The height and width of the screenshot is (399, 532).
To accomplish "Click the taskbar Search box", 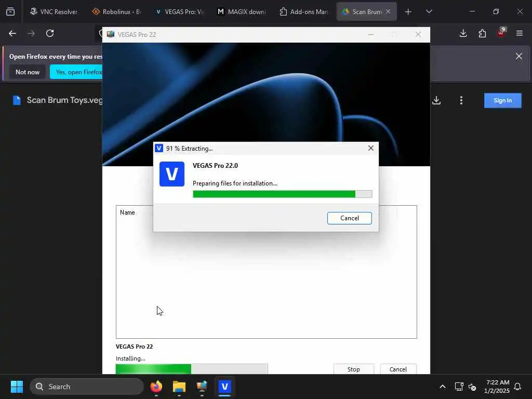I will 87,387.
